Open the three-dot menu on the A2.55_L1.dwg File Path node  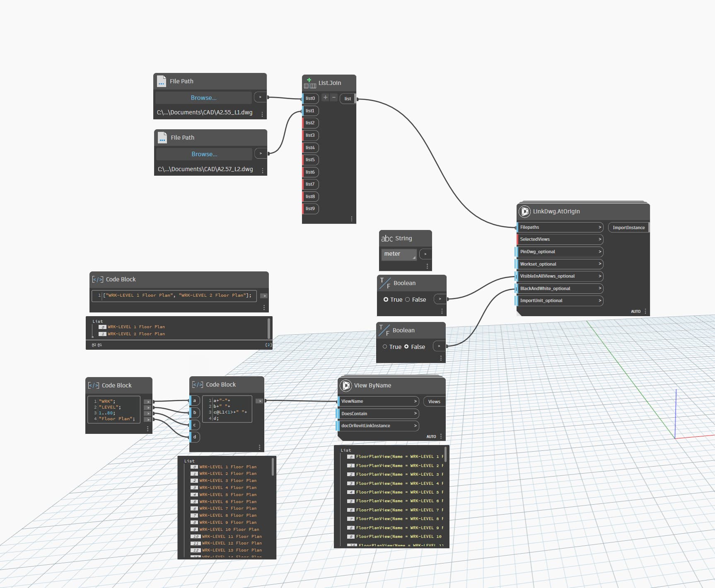[262, 114]
